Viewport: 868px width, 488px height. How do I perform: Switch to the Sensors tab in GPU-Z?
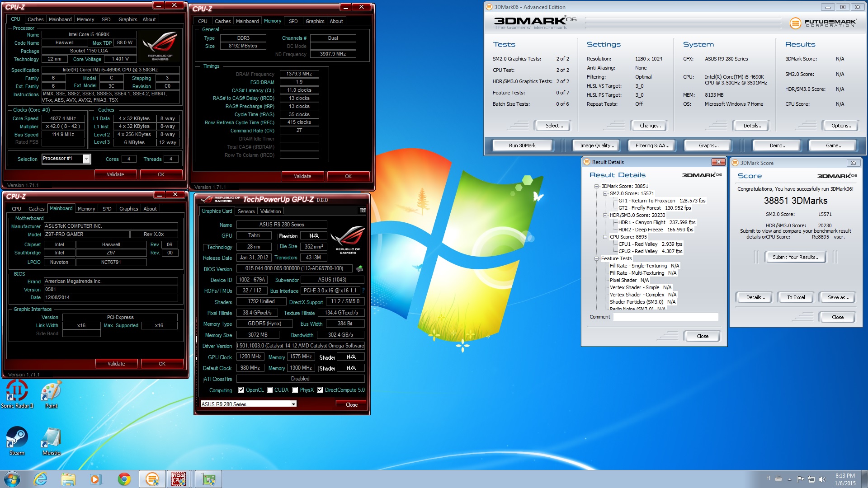coord(246,211)
